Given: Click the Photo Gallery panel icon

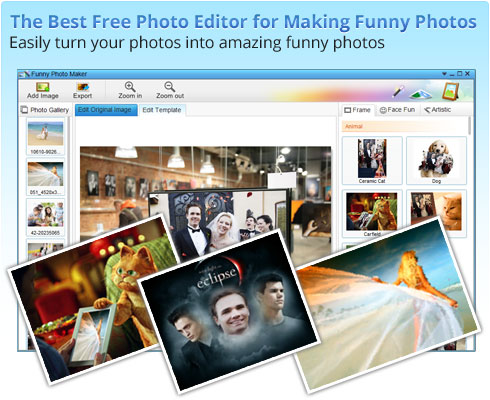Looking at the screenshot, I should [x=24, y=110].
